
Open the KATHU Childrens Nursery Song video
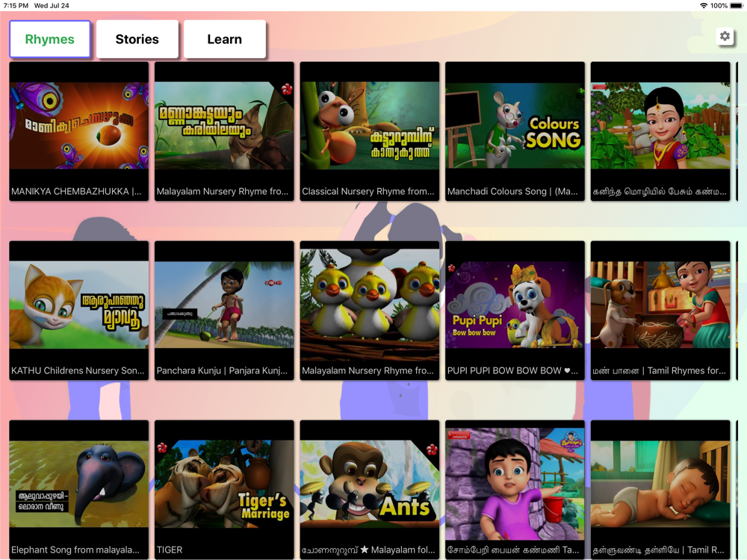click(79, 311)
